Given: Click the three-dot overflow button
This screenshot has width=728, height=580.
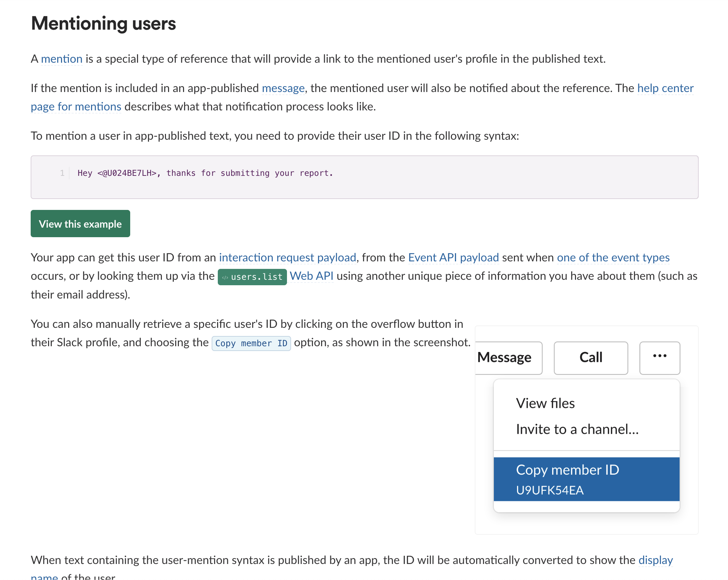Looking at the screenshot, I should 659,357.
